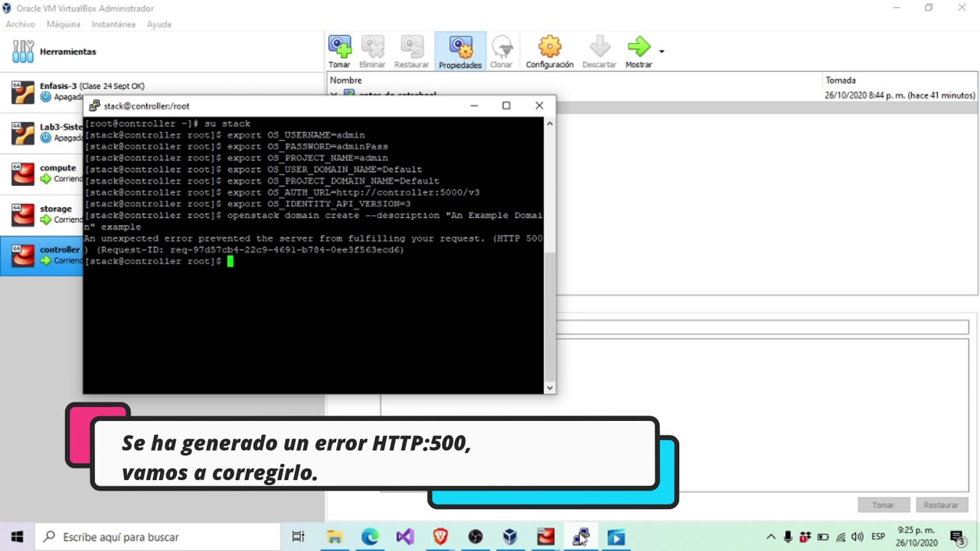
Task: Click the battery tray icon
Action: pos(823,536)
